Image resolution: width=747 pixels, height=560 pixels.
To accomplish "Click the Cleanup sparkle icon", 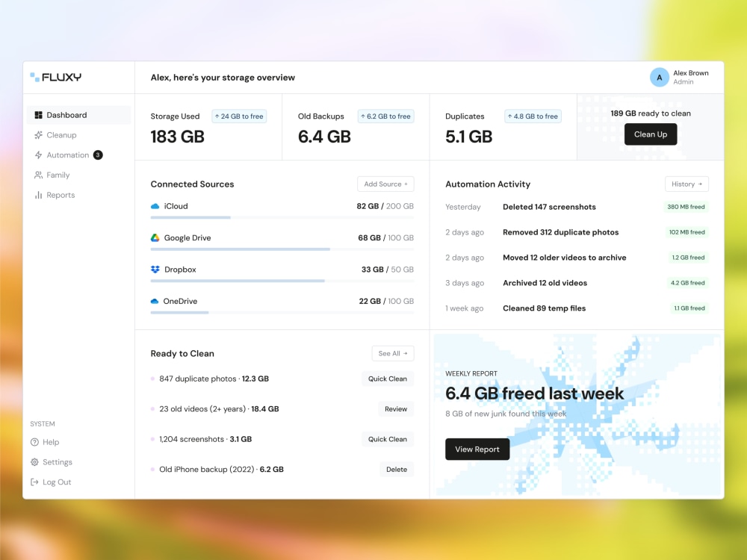I will [x=38, y=134].
